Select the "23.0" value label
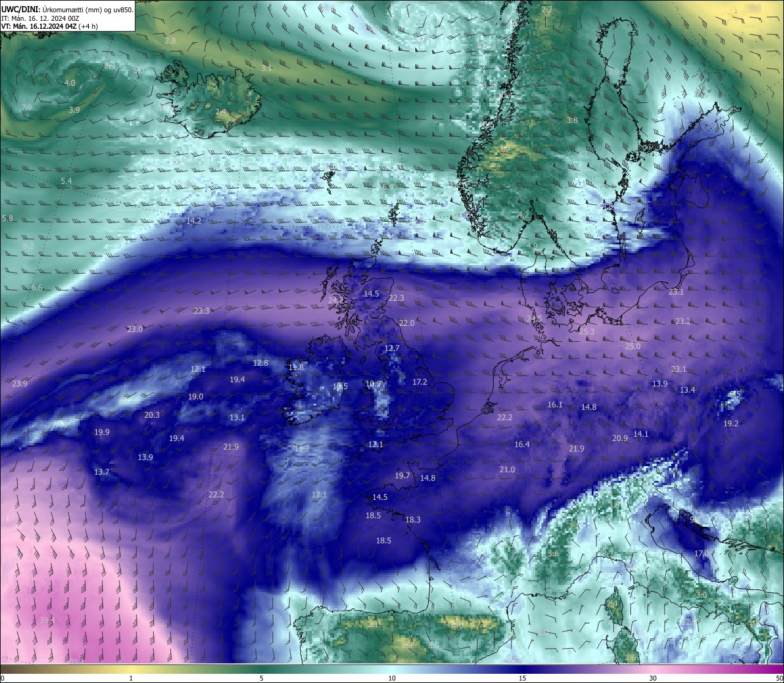784x683 pixels. [135, 329]
